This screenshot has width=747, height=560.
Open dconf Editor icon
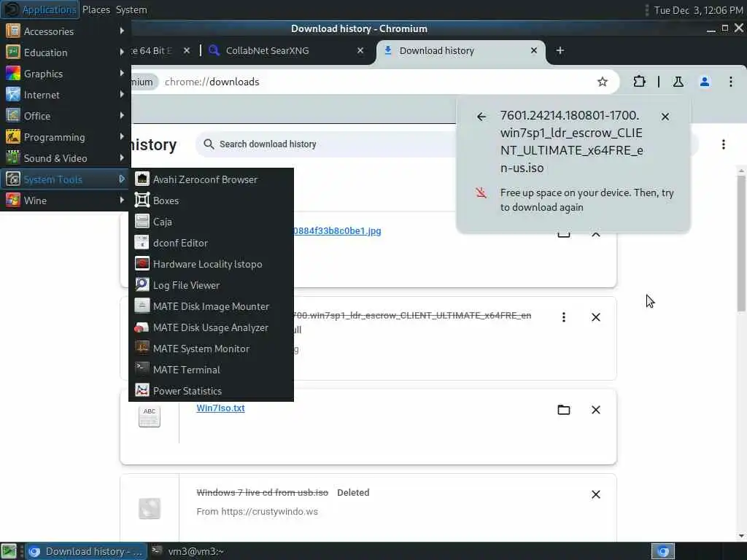(x=142, y=243)
